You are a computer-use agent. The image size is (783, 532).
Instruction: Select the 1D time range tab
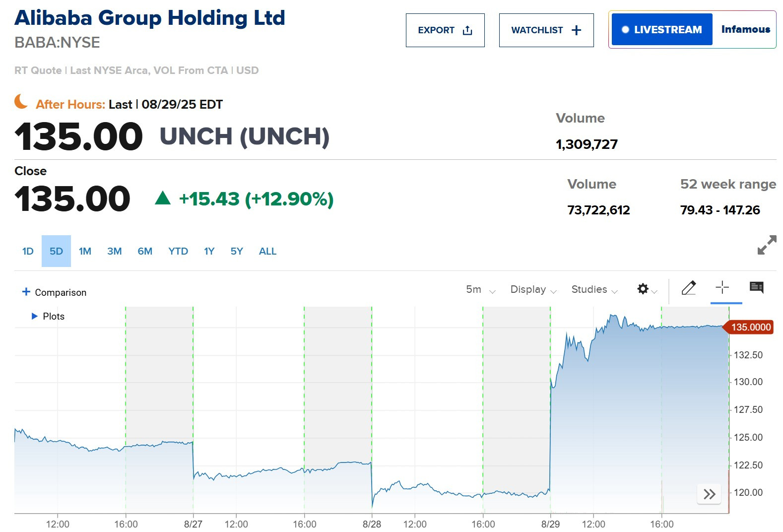point(28,251)
